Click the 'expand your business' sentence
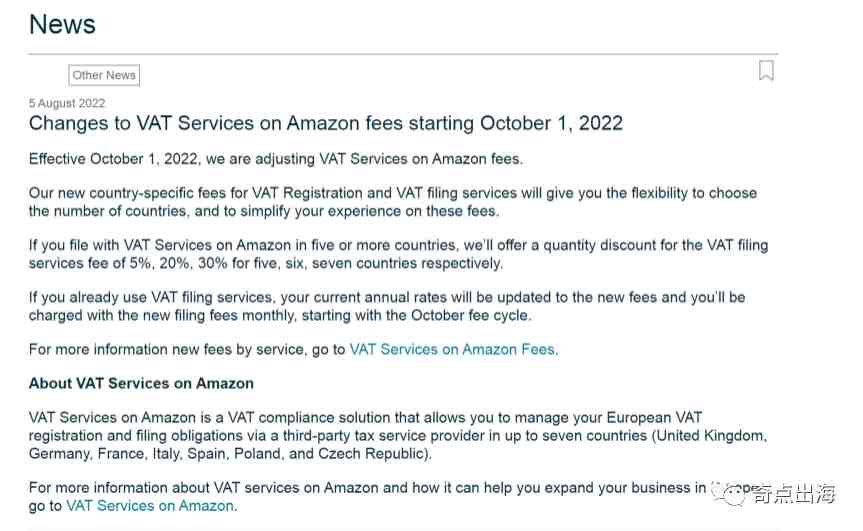 pyautogui.click(x=367, y=488)
